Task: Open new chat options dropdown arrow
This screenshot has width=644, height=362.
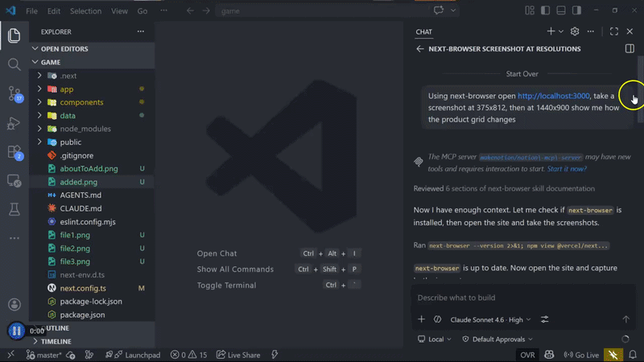Action: (561, 31)
